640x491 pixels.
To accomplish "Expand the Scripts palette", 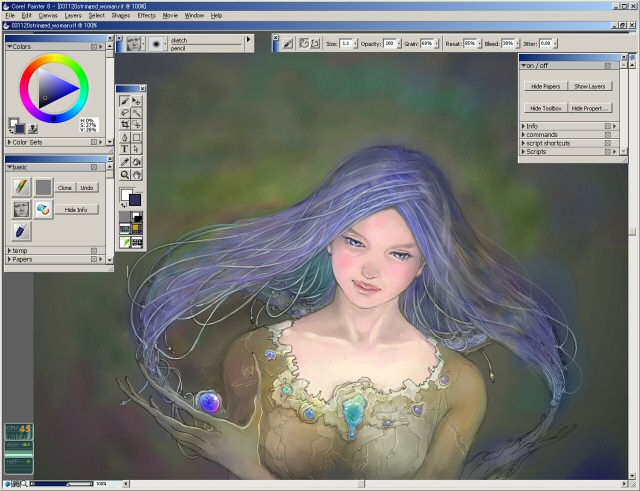I will [523, 151].
